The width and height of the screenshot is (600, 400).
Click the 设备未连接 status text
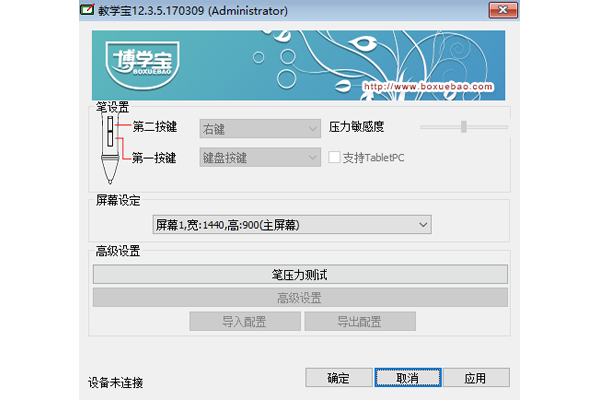pyautogui.click(x=116, y=382)
